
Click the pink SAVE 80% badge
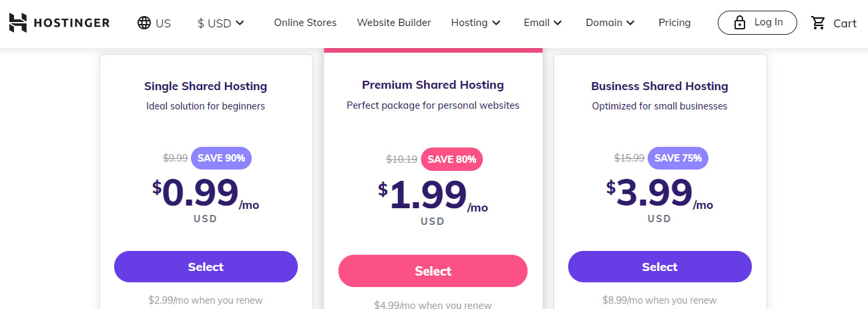451,160
